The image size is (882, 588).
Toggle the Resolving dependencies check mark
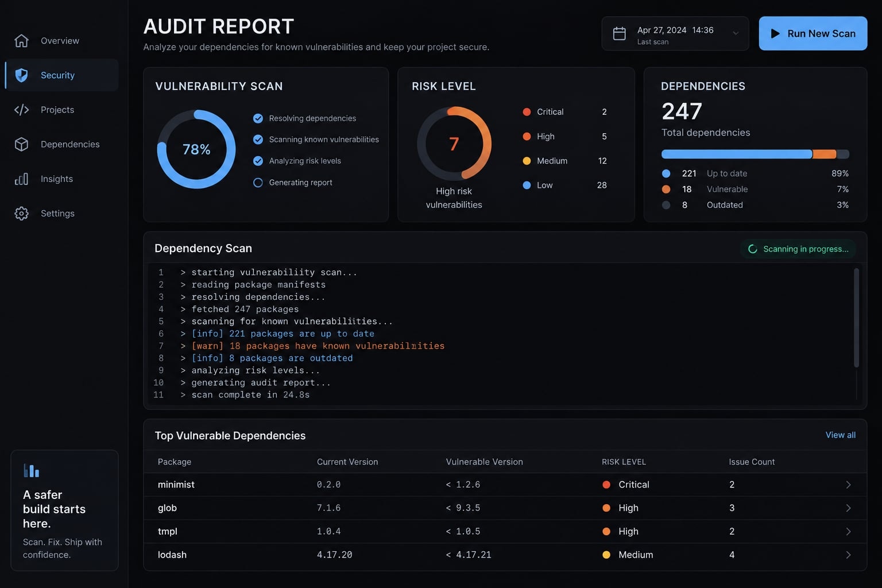258,118
